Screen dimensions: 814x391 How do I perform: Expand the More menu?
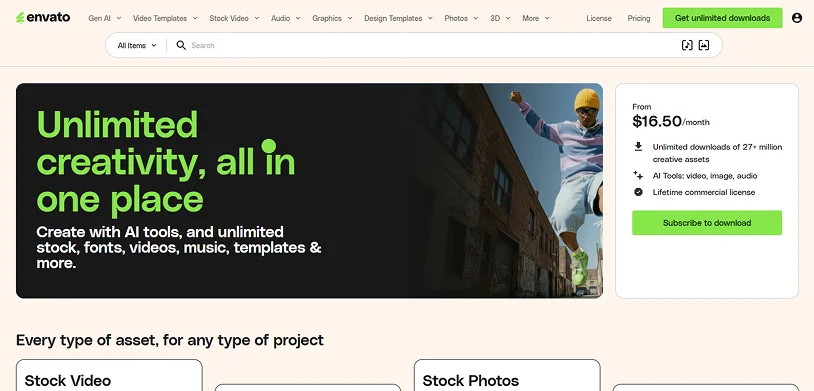pos(536,18)
